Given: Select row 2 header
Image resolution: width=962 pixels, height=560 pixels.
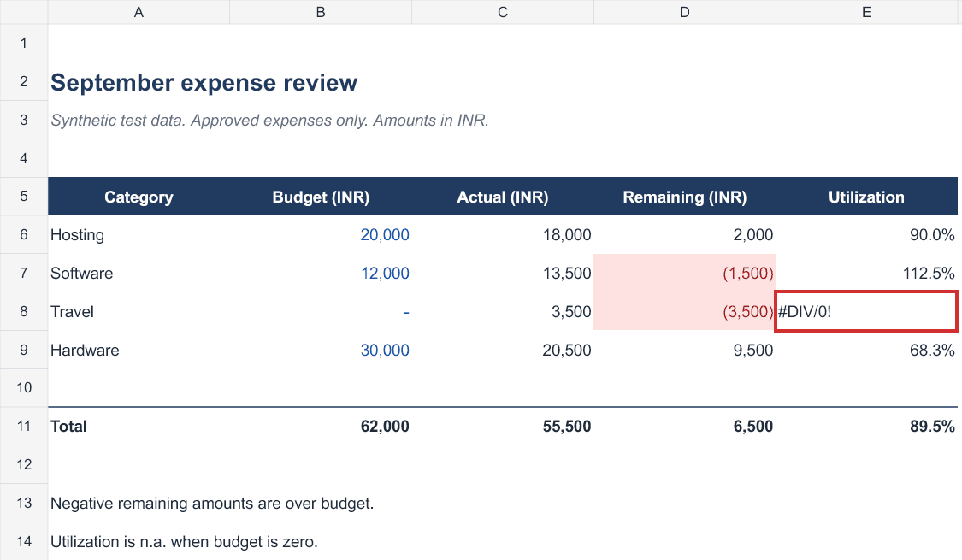Looking at the screenshot, I should tap(24, 81).
